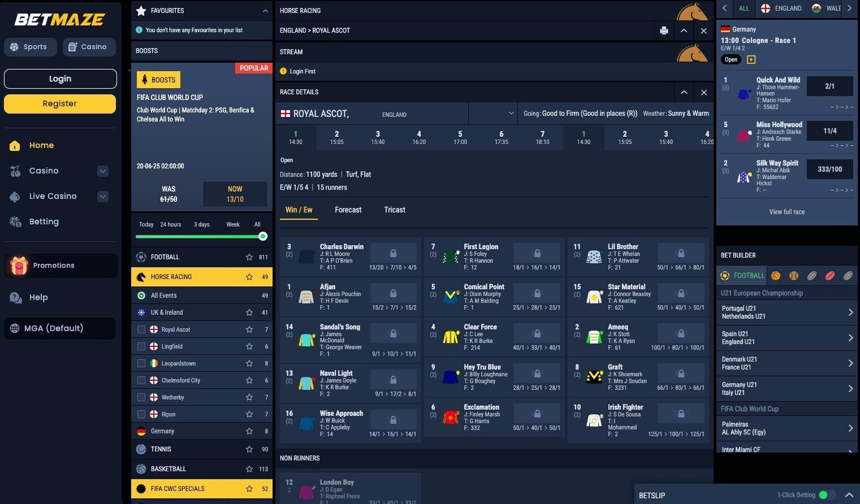860x504 pixels.
Task: Set time filter to Week
Action: point(233,224)
